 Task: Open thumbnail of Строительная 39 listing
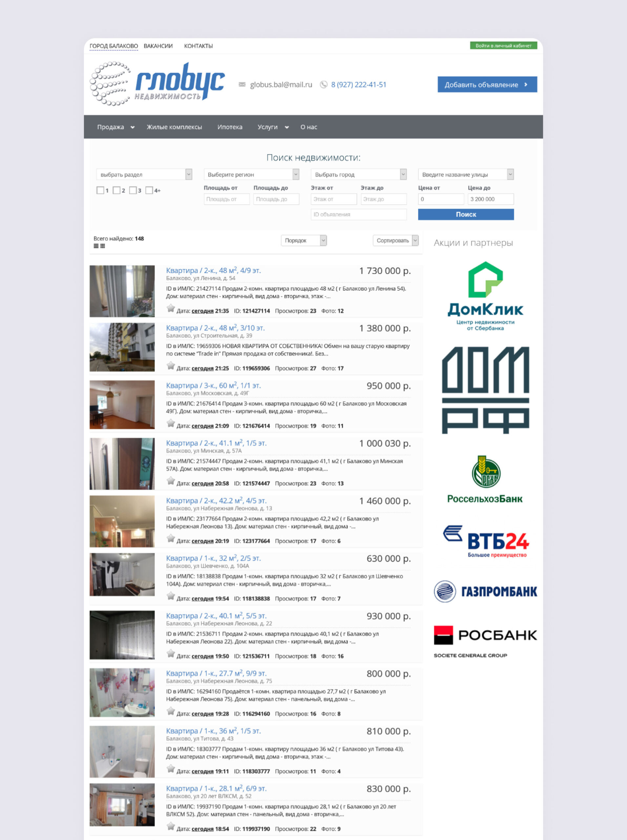pyautogui.click(x=122, y=347)
